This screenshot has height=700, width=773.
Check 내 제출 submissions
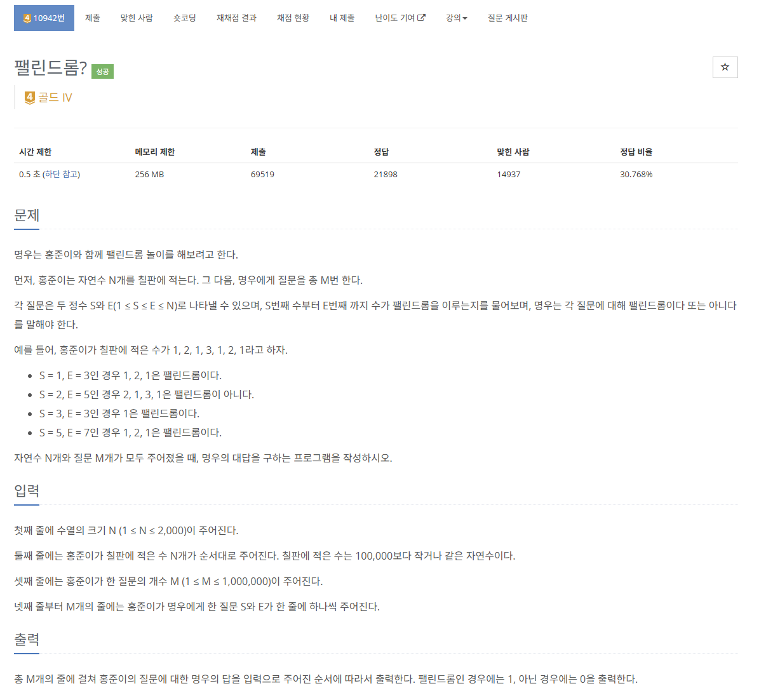(342, 18)
